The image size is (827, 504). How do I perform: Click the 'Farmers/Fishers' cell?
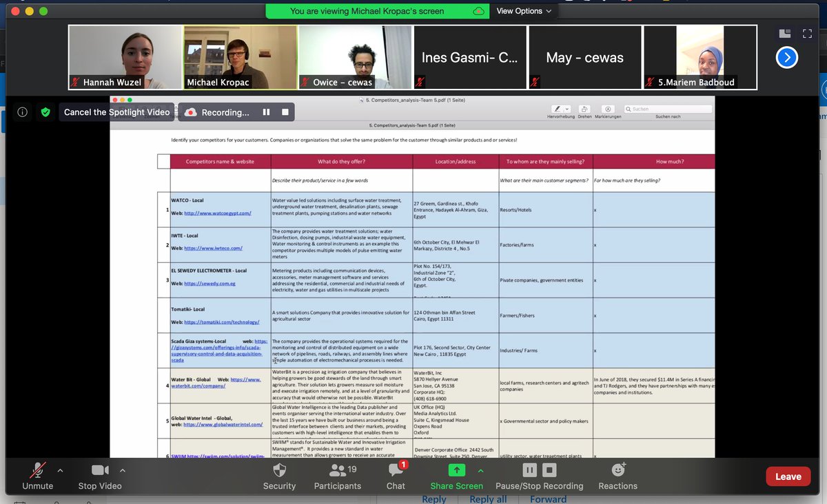pyautogui.click(x=545, y=315)
